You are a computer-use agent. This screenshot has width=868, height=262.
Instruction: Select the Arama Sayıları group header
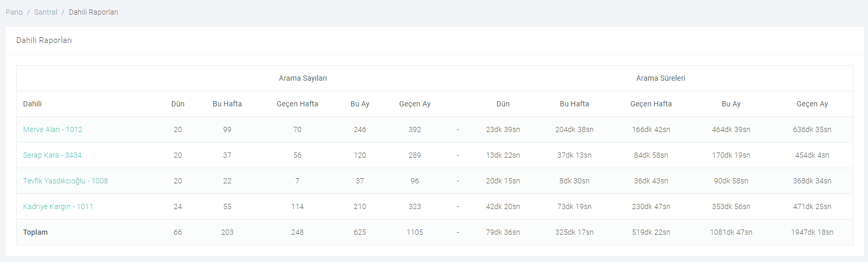[302, 78]
